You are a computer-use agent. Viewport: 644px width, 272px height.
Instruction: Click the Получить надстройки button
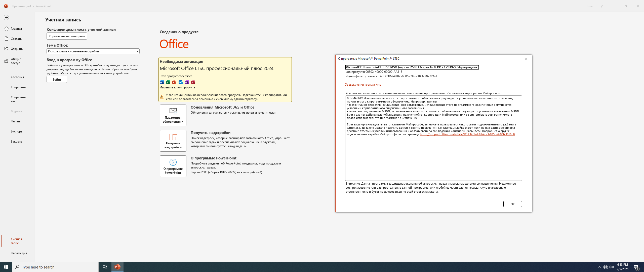(x=173, y=141)
